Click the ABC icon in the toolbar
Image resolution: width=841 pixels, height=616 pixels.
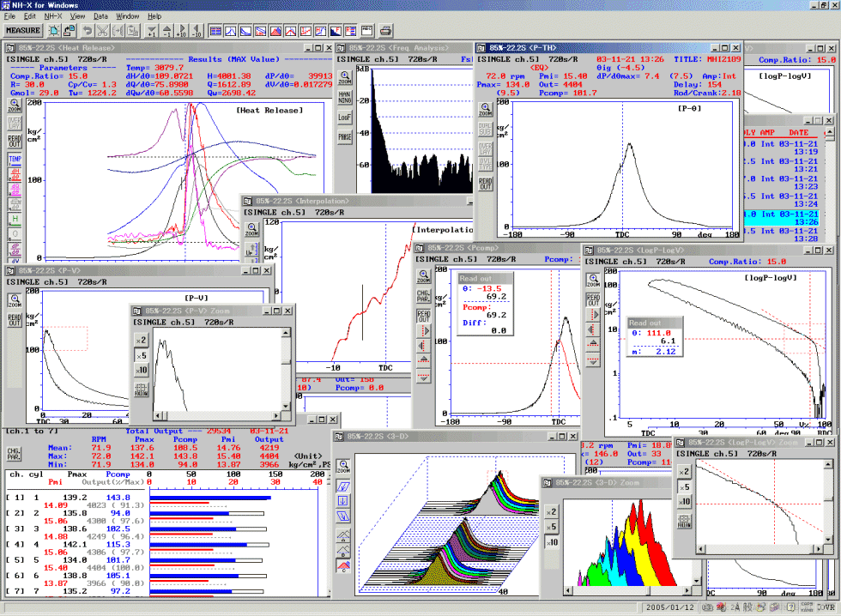coord(367,31)
